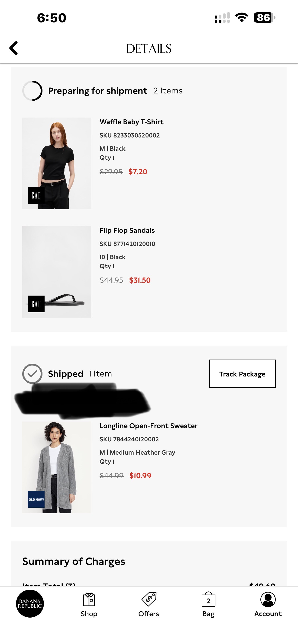Tap the Shipped checkmark status icon

click(x=32, y=374)
